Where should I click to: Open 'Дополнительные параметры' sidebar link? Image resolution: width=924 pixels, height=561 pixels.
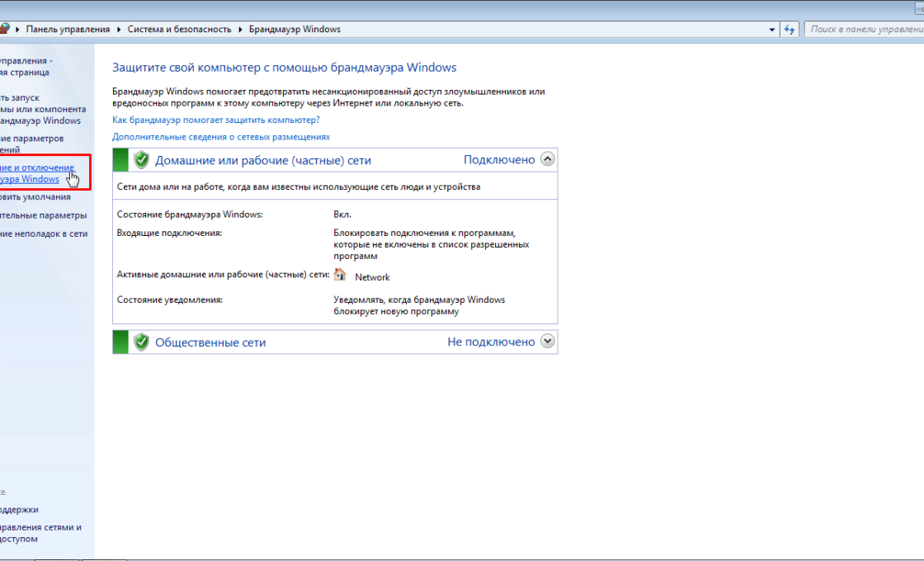coord(43,215)
